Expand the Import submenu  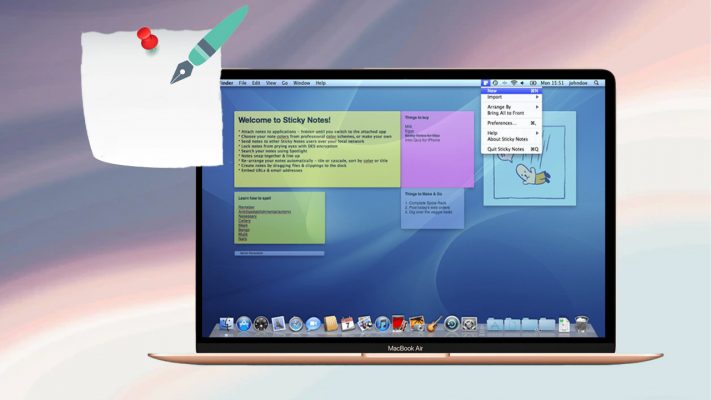tap(511, 97)
